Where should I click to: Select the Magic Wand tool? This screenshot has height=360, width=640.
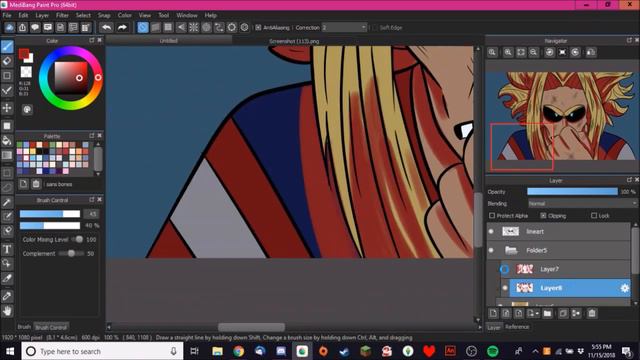(x=7, y=202)
